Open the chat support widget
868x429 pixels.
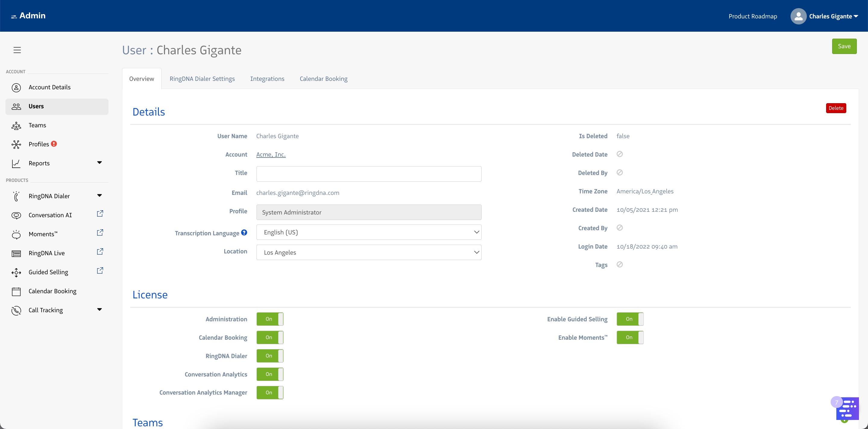[848, 409]
